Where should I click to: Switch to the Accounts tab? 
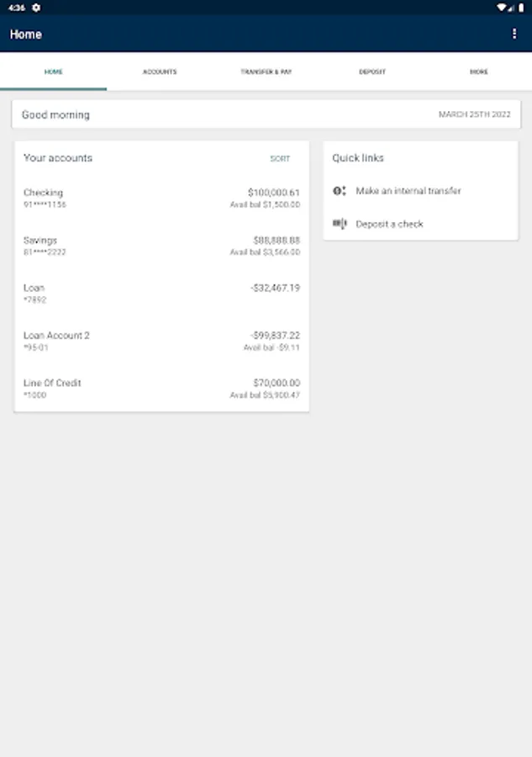pos(160,72)
